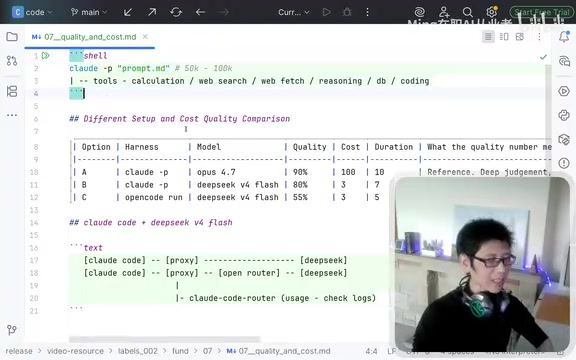Image resolution: width=576 pixels, height=360 pixels.
Task: Click line number 13 in the gutter
Action: point(34,210)
